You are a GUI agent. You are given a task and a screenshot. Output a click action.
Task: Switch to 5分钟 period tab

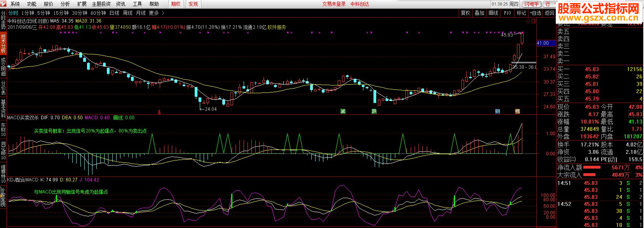coord(44,13)
